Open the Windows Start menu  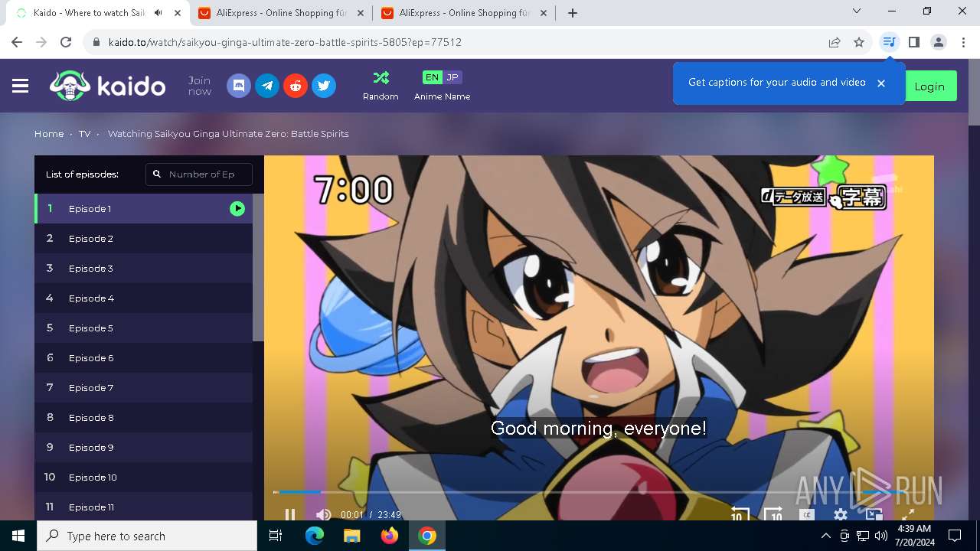pos(18,536)
